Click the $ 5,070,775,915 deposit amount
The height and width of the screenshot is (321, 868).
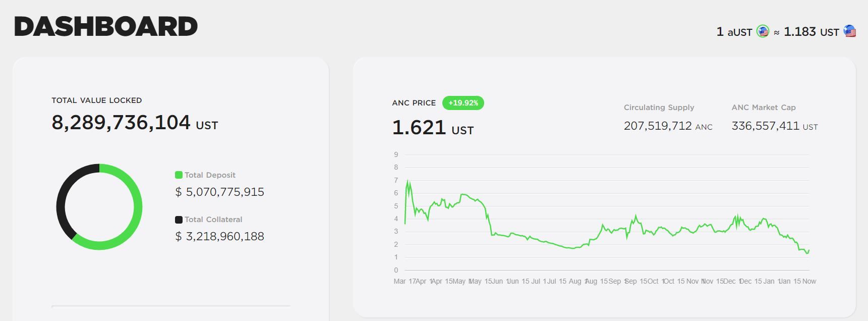(x=219, y=192)
